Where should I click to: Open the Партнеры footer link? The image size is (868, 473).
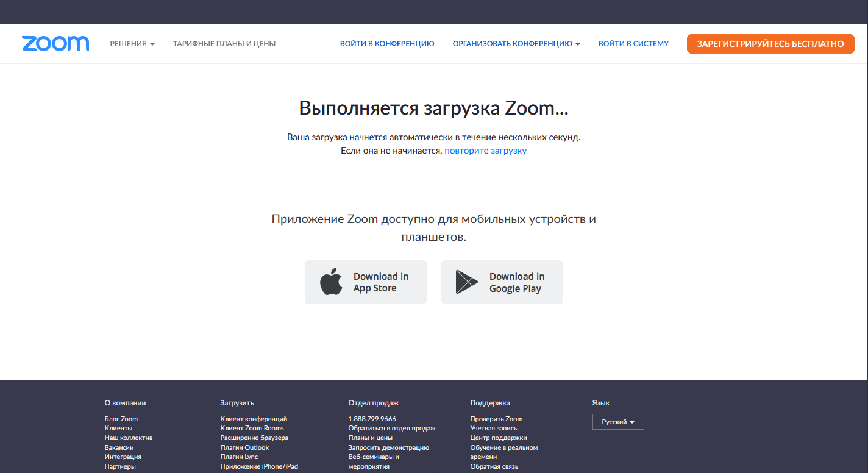[120, 466]
